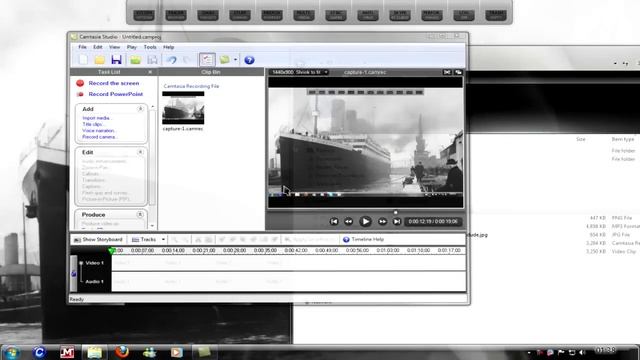Open the blue Help question icon
This screenshot has width=640, height=360.
coord(249,60)
